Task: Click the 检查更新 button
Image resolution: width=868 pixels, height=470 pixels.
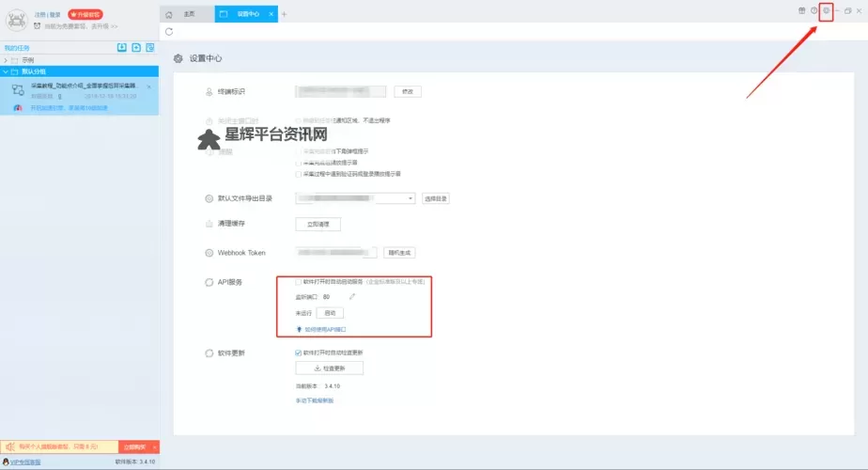Action: click(330, 368)
